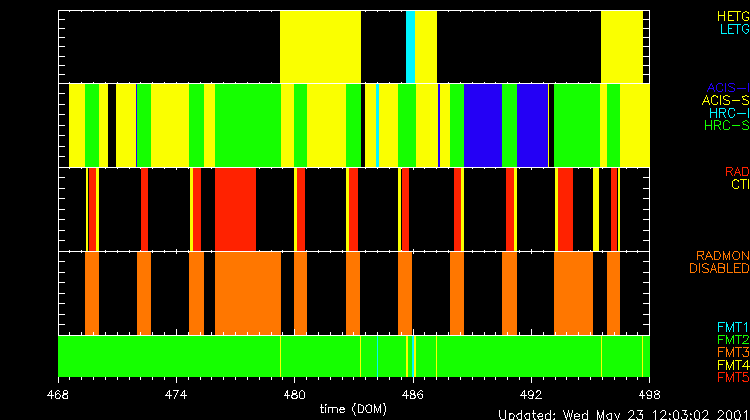This screenshot has width=750, height=420.
Task: Click the LETG legend label
Action: [x=733, y=30]
